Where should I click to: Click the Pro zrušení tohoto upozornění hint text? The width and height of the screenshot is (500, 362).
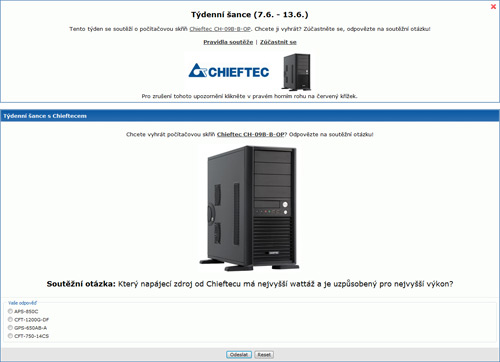(x=249, y=96)
